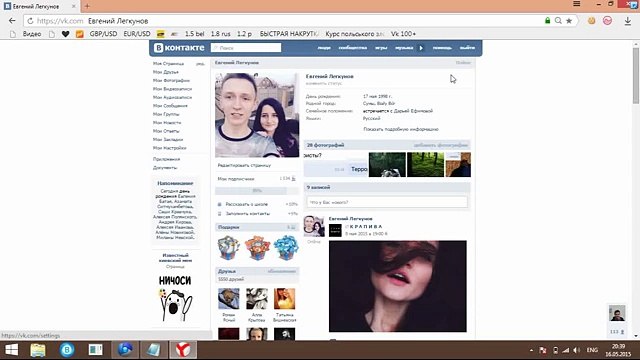Open the Windows Start button
Screen dimensions: 640x360
(11, 350)
